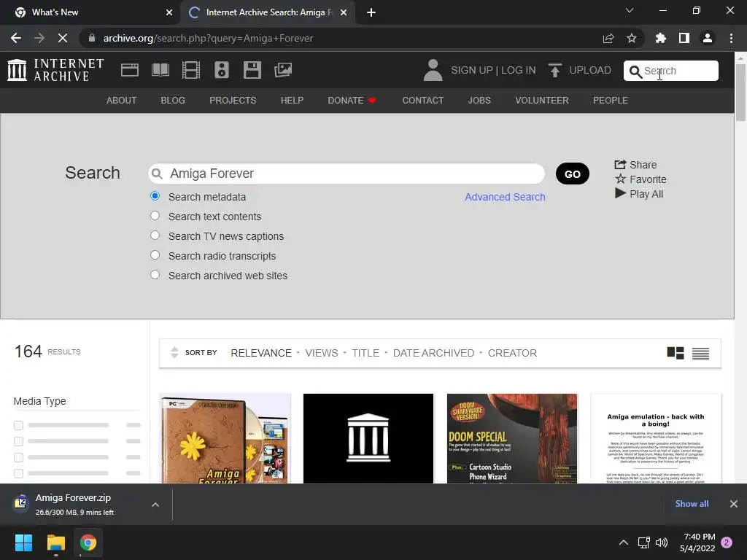This screenshot has height=560, width=747.
Task: Open ABOUT in navigation bar
Action: click(x=122, y=101)
